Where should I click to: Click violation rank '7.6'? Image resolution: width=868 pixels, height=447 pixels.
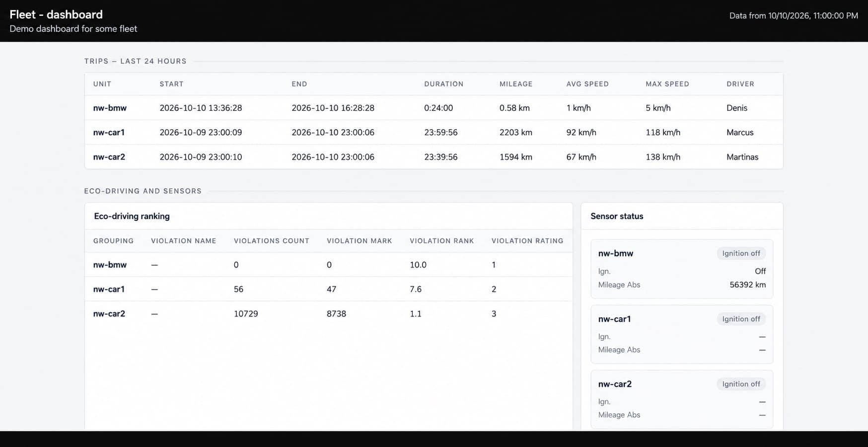416,289
